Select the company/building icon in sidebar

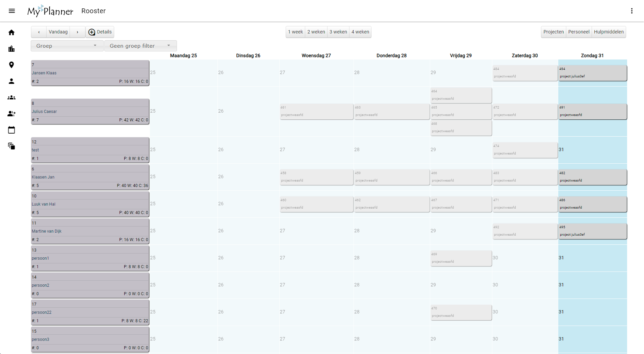click(x=11, y=48)
